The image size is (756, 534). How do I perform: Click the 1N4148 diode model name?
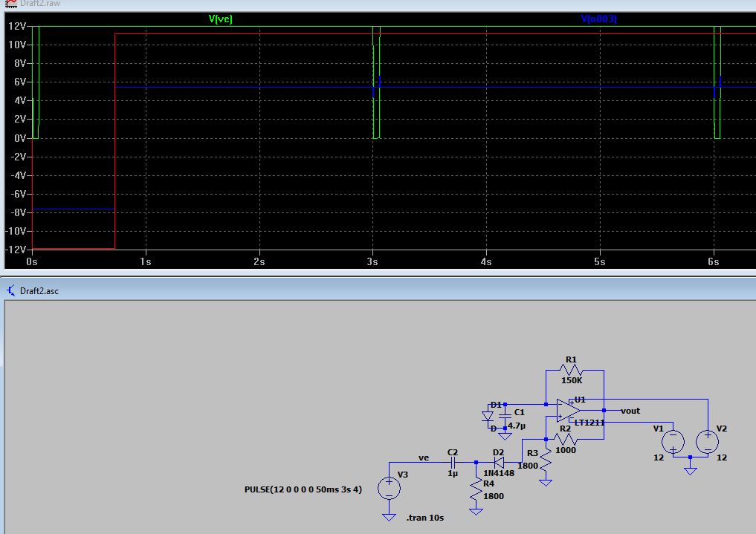point(499,473)
